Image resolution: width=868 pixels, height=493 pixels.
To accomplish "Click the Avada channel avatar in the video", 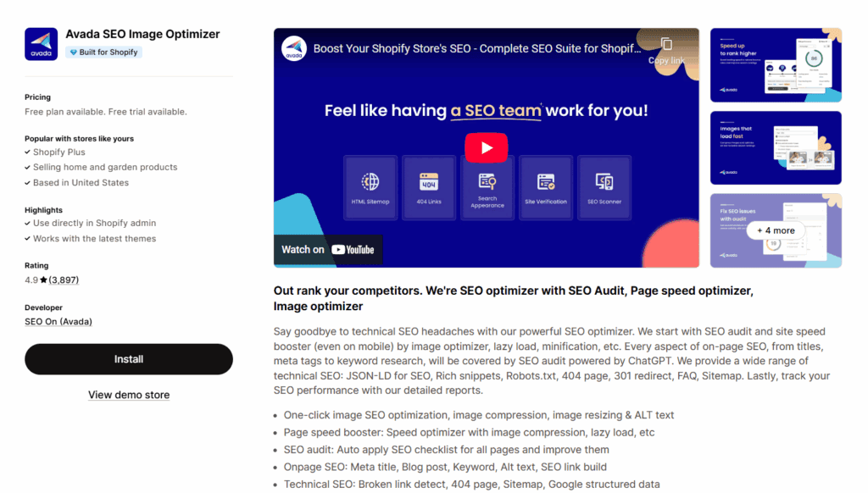I will (294, 48).
